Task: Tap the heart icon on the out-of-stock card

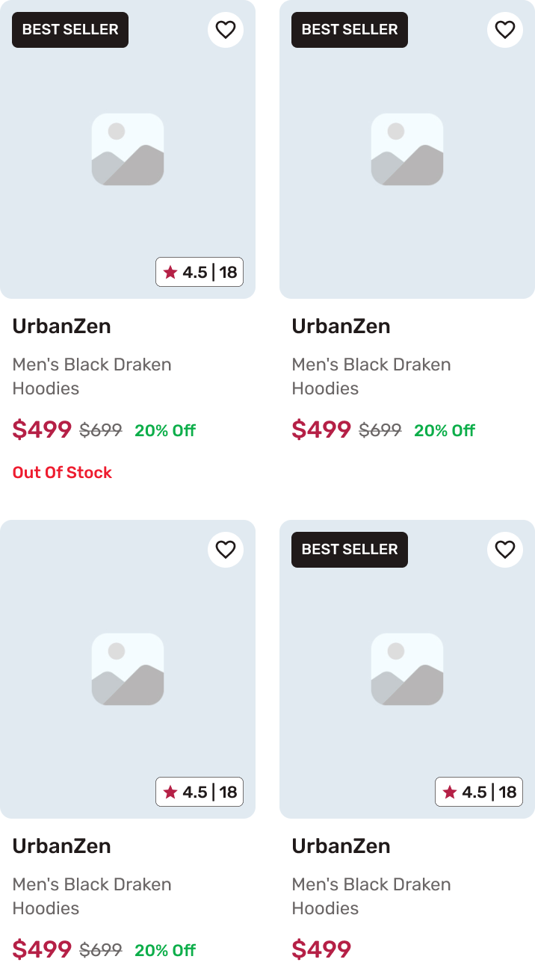Action: tap(226, 30)
